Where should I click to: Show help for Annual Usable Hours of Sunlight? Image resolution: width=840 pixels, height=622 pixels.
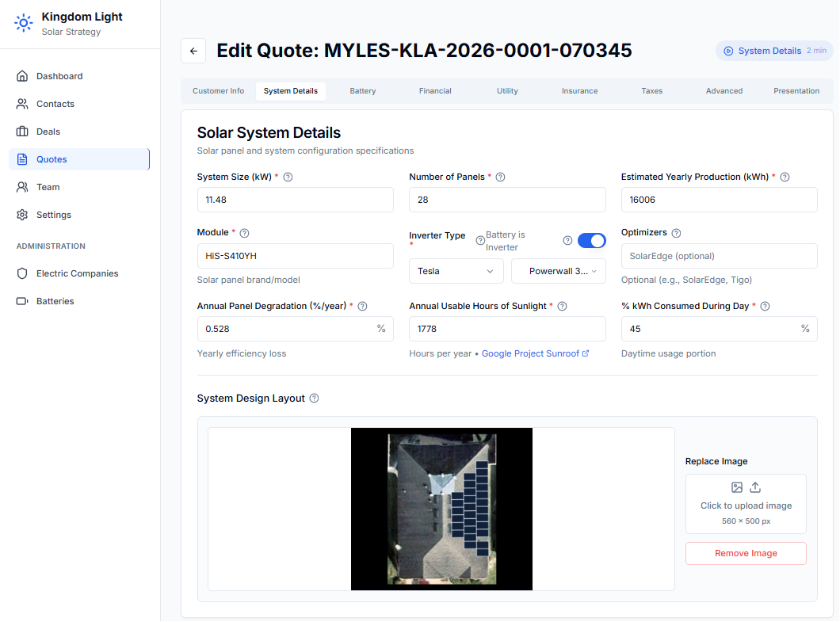562,307
